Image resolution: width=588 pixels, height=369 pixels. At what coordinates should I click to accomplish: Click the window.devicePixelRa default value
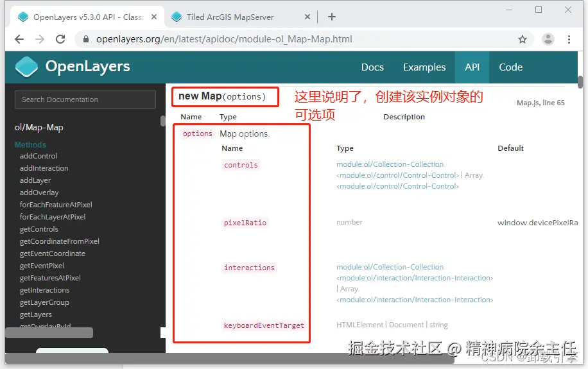537,223
